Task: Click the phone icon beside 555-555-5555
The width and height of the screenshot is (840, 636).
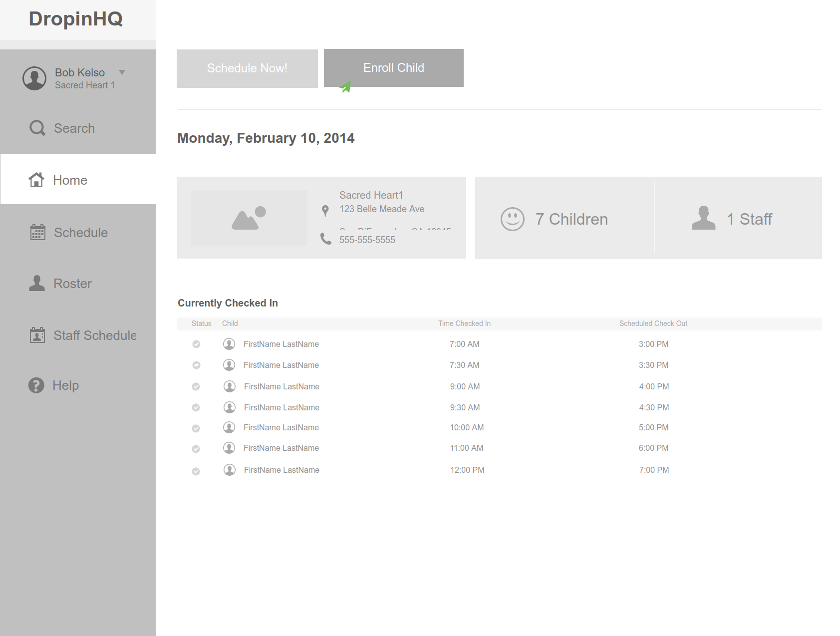Action: (x=325, y=239)
